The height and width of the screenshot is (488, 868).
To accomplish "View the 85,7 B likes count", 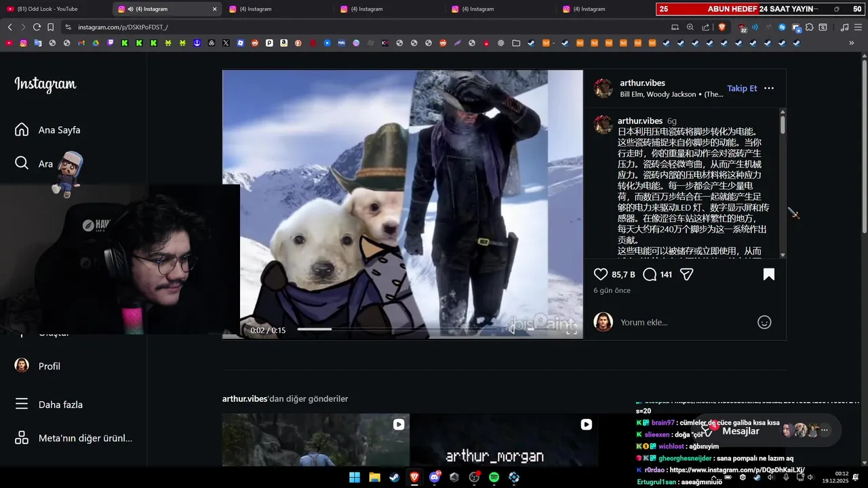I will click(623, 274).
